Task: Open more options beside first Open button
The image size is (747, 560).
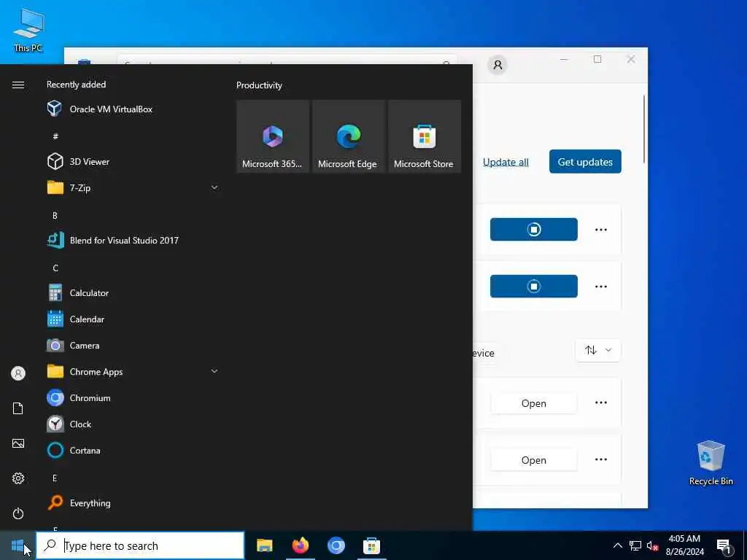Action: [x=601, y=402]
